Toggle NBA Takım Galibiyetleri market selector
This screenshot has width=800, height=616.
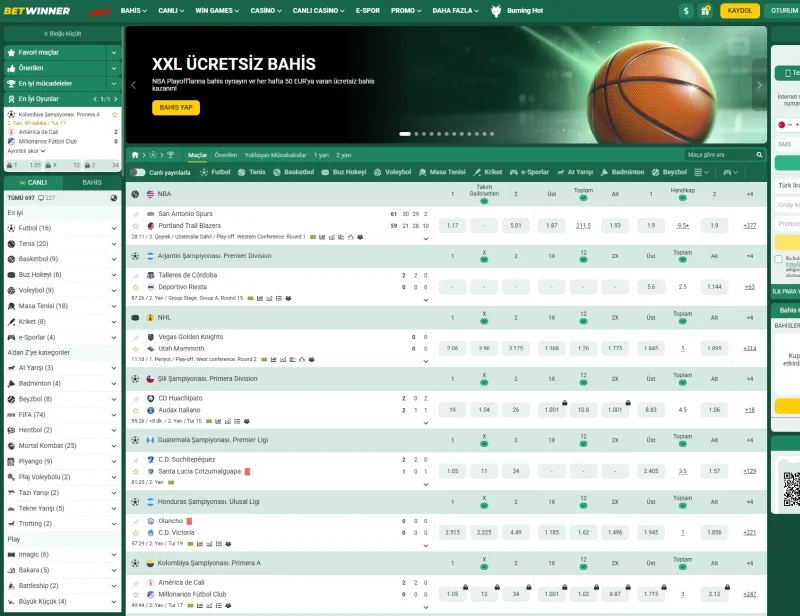484,201
